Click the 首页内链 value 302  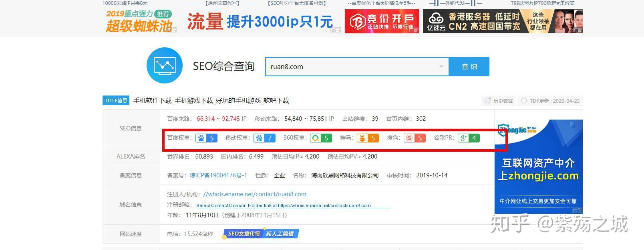(x=421, y=119)
